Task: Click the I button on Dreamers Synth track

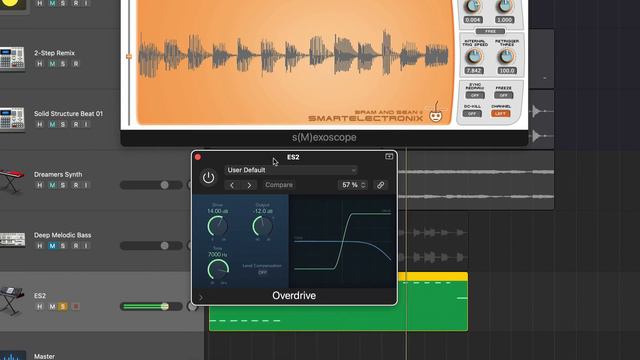Action: tap(86, 185)
